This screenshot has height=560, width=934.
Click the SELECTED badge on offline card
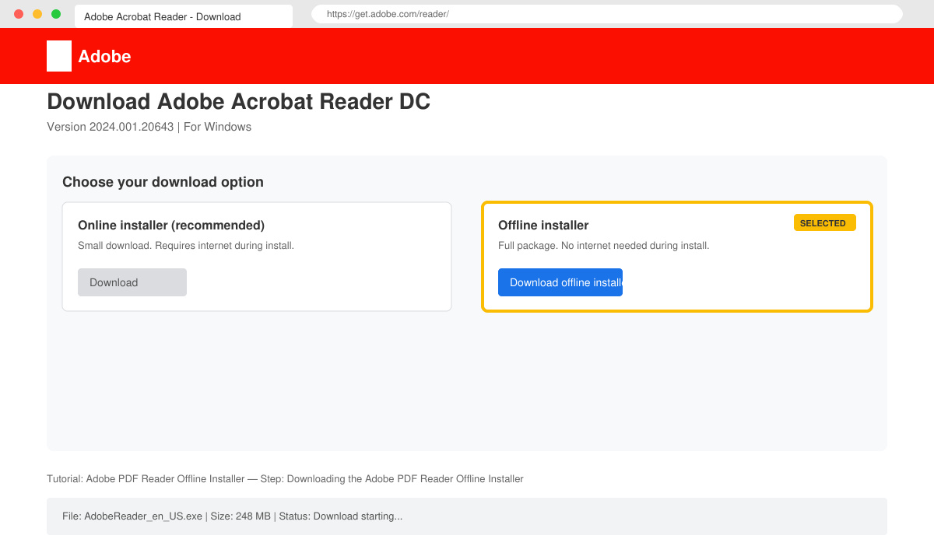coord(825,222)
